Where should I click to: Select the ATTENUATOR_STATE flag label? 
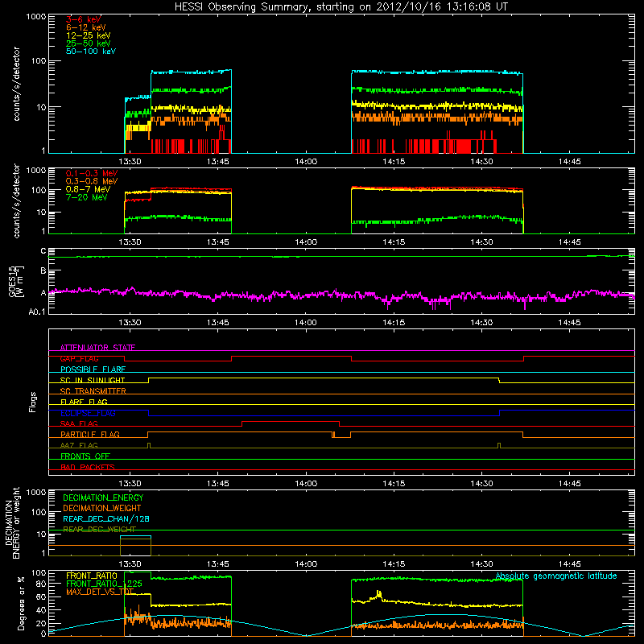tap(97, 348)
